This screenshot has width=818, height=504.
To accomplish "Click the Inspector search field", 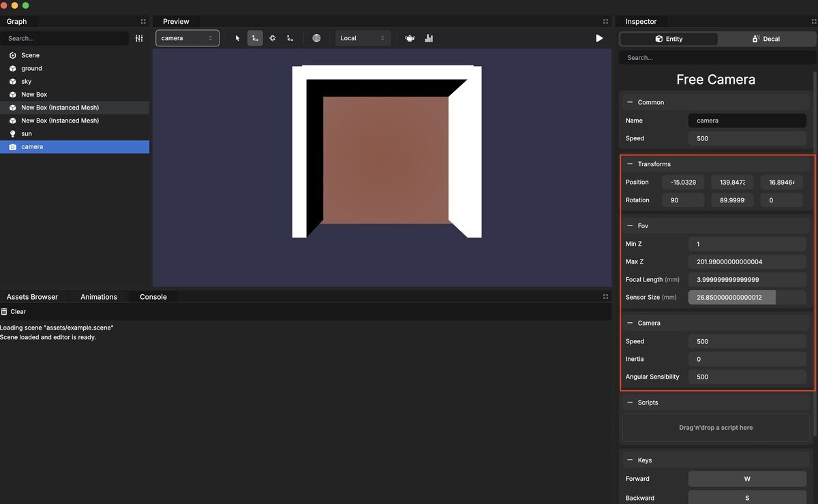I will pos(716,58).
